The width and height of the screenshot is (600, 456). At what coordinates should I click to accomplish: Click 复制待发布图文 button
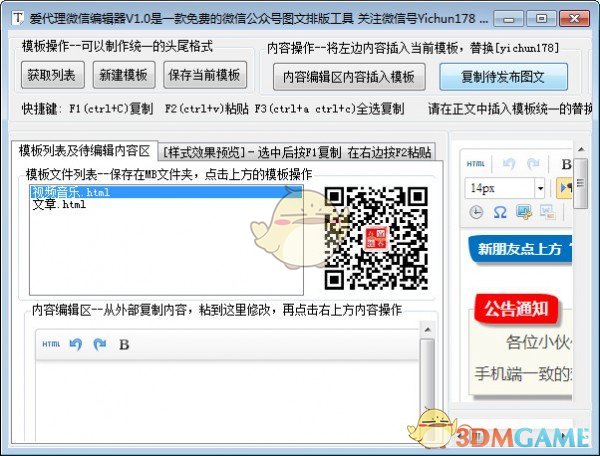503,77
